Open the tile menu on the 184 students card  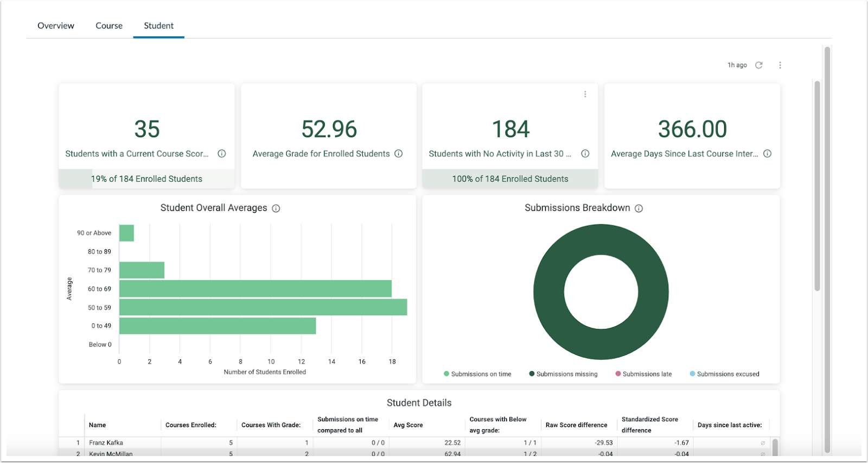pyautogui.click(x=585, y=94)
